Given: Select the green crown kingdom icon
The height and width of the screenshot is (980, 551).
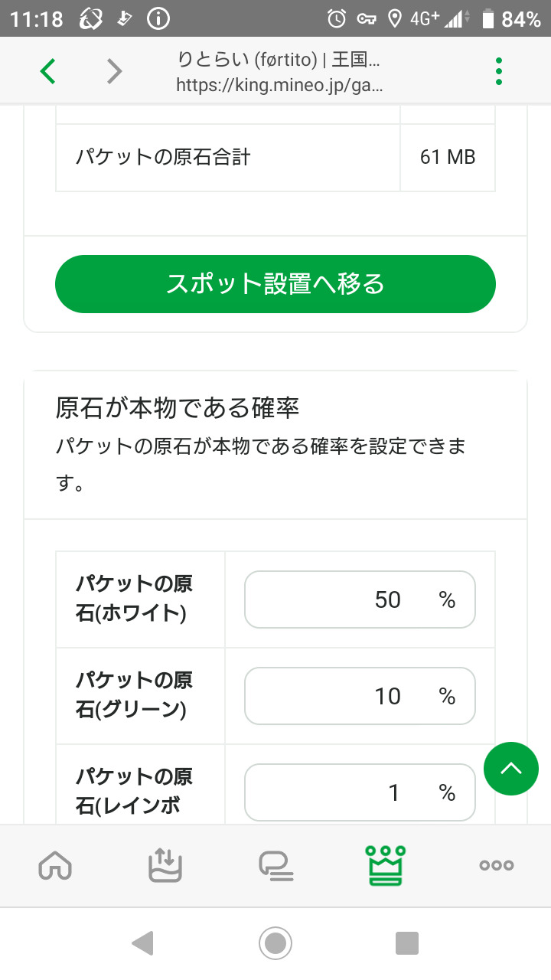Looking at the screenshot, I should 386,865.
